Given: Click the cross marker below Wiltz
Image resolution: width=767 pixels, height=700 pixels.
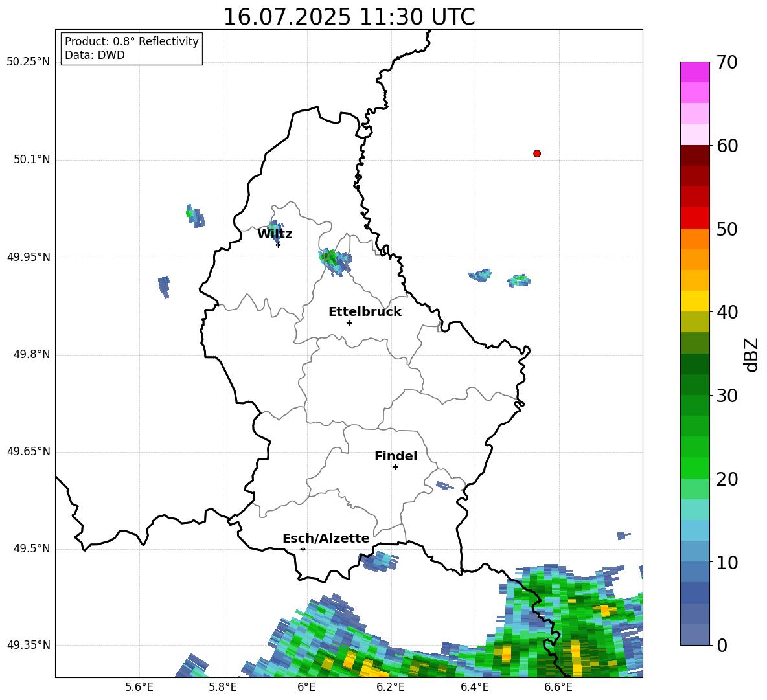Looking at the screenshot, I should [x=278, y=245].
